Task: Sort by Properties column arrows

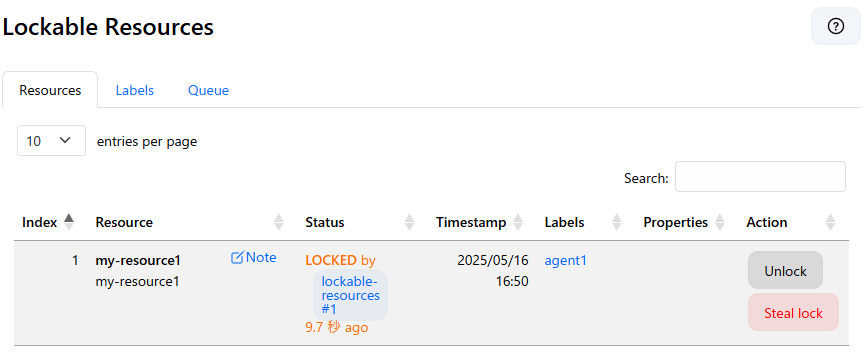Action: click(x=720, y=222)
